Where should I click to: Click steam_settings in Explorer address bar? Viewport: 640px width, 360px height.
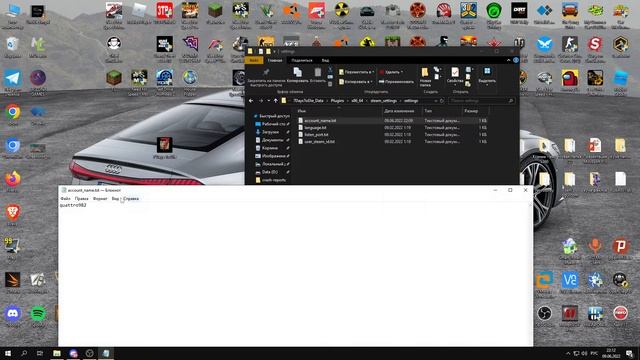(384, 101)
